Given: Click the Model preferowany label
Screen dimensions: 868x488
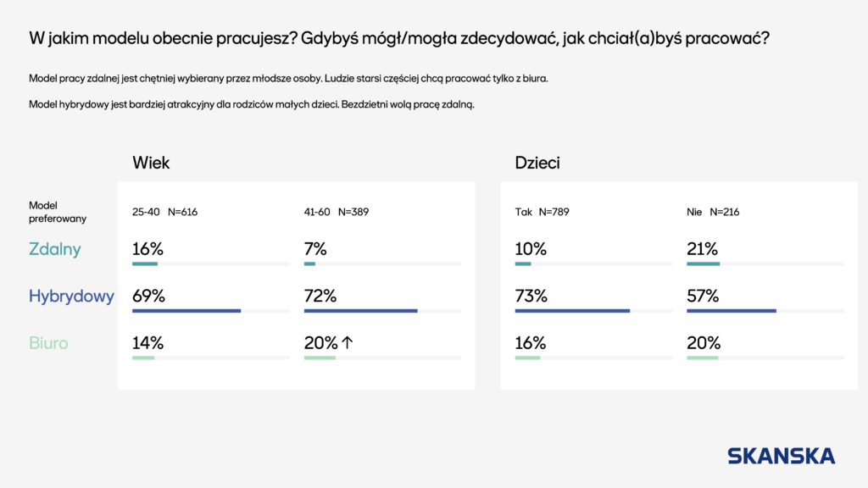Looking at the screenshot, I should point(58,212).
